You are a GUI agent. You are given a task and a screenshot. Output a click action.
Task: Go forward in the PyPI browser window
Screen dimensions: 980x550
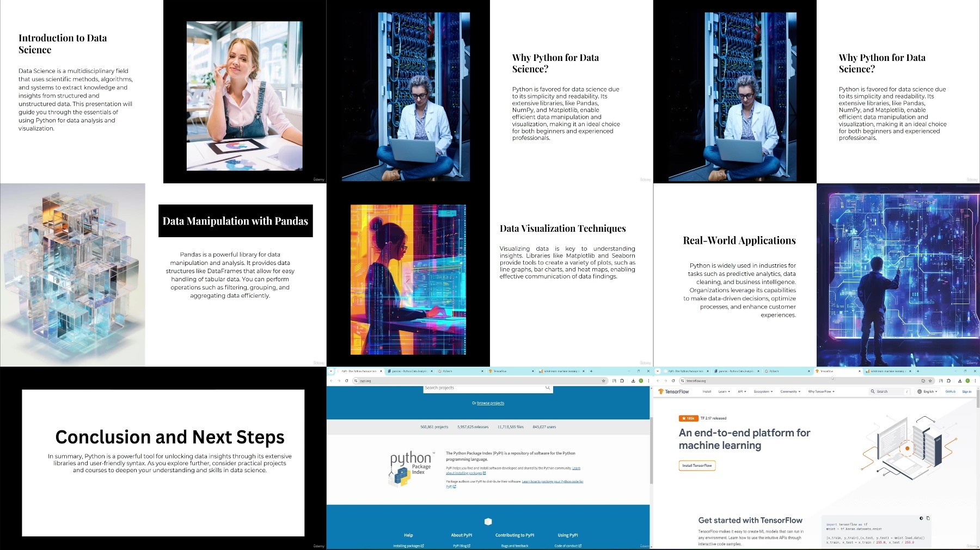point(339,381)
